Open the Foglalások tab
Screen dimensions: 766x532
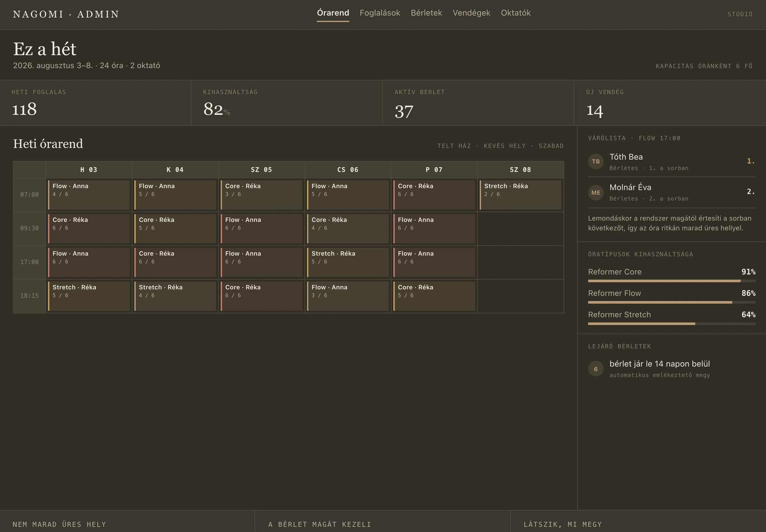coord(380,13)
